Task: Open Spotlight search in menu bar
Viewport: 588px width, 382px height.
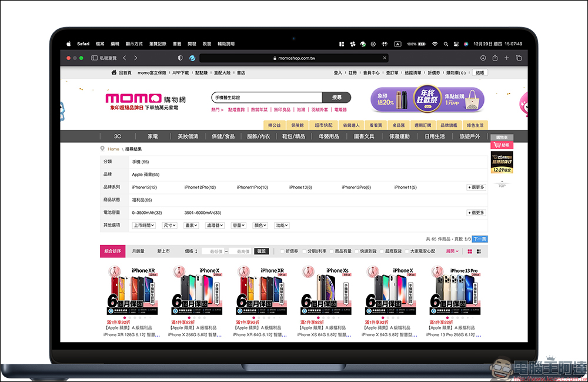Action: [446, 44]
